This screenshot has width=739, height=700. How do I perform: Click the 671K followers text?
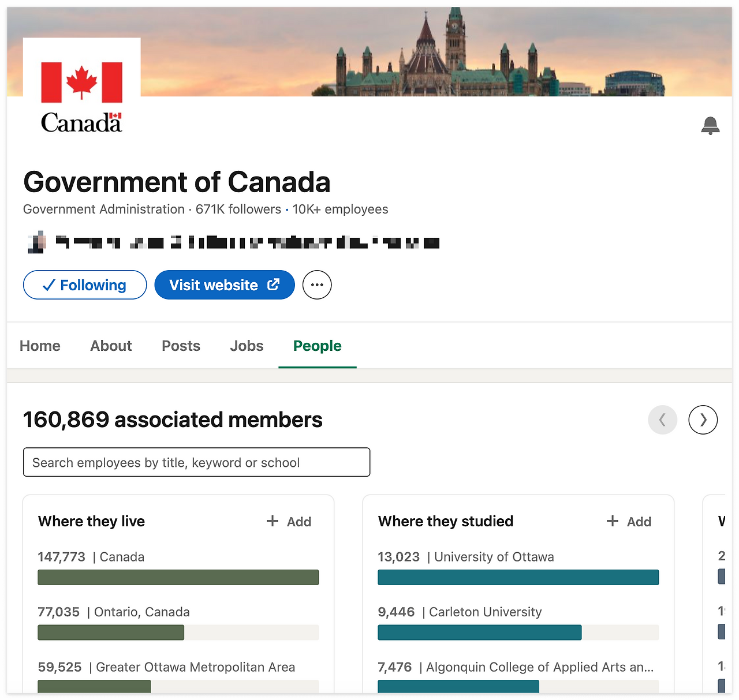point(238,209)
